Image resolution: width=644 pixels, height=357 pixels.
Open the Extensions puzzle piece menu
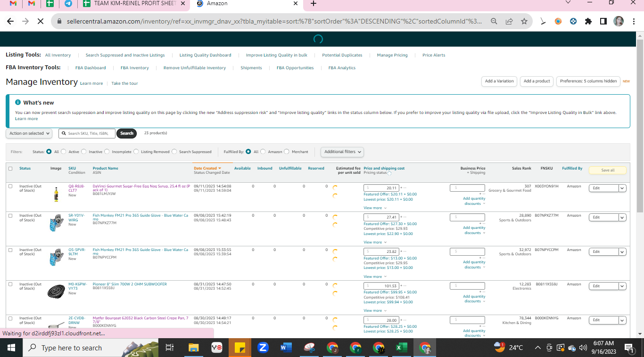pos(588,21)
